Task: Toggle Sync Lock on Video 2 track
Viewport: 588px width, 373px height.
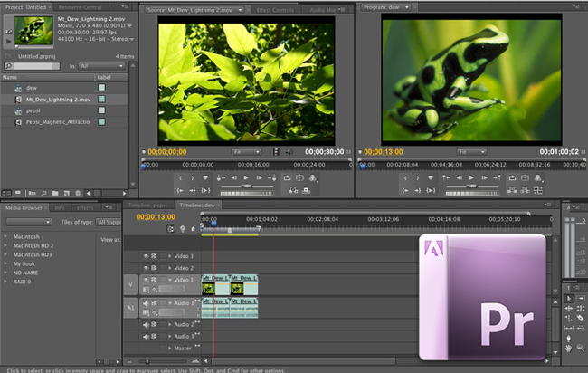Action: click(x=154, y=268)
